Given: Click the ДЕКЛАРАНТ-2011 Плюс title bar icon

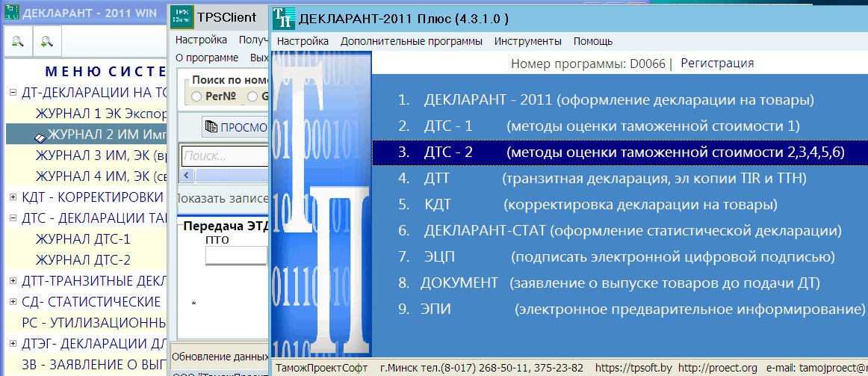Looking at the screenshot, I should click(x=283, y=17).
